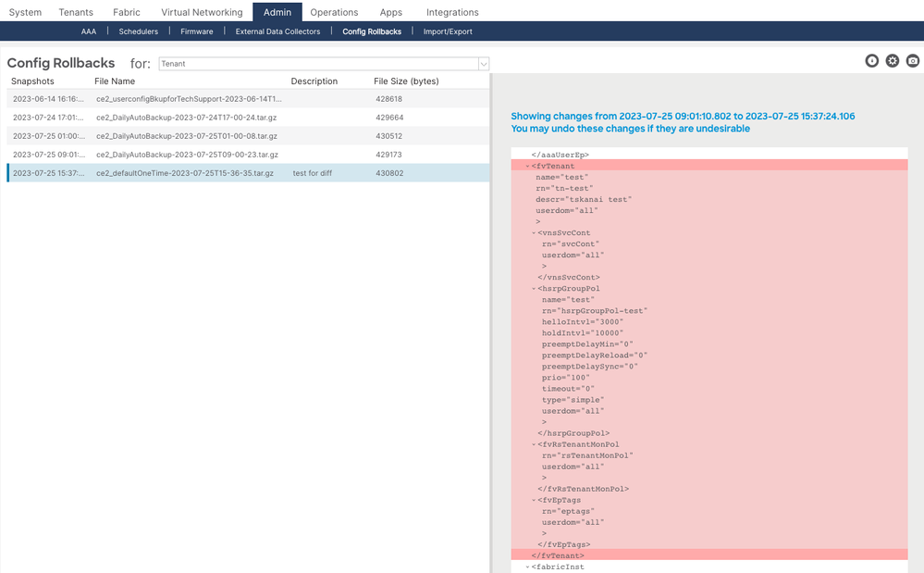Open the Operations tab
This screenshot has width=924, height=573.
click(x=334, y=12)
